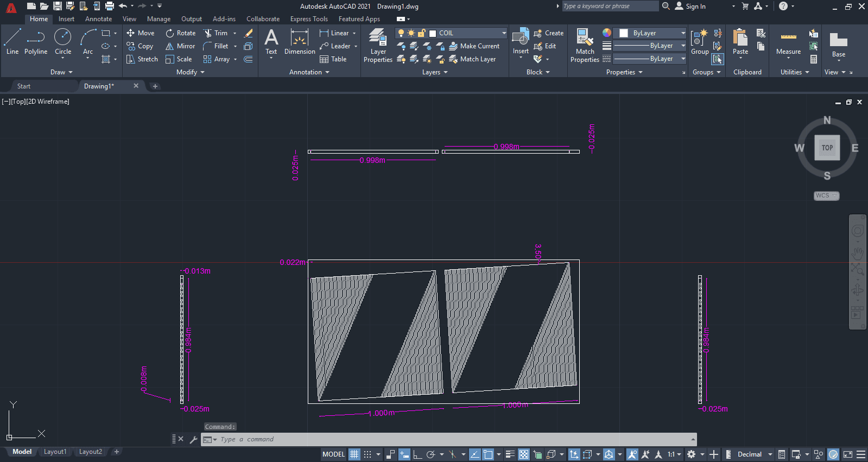This screenshot has width=868, height=462.
Task: Toggle lineweight display in status bar
Action: pos(510,454)
